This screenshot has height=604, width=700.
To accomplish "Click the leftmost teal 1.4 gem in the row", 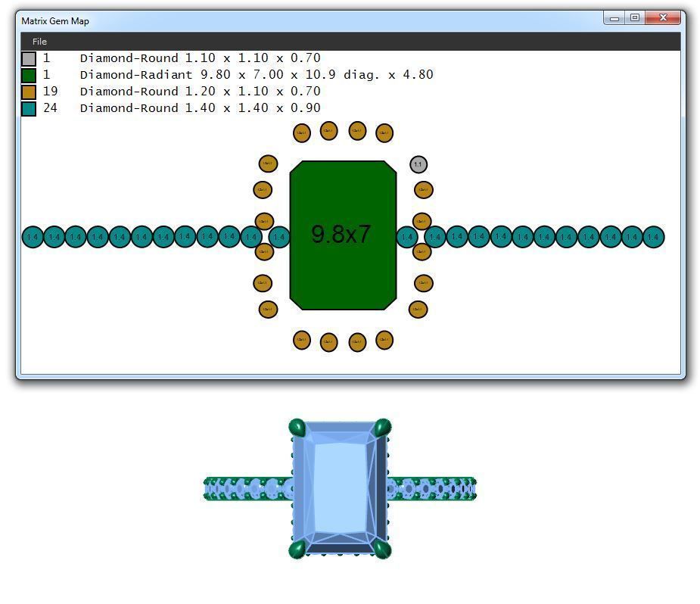I will pyautogui.click(x=33, y=237).
